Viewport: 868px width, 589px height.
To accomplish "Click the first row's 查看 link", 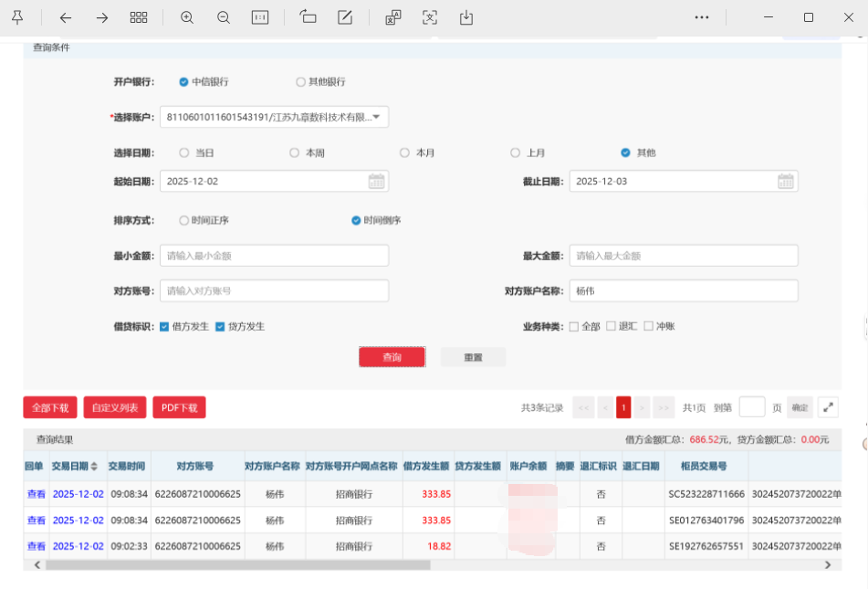I will tap(36, 494).
